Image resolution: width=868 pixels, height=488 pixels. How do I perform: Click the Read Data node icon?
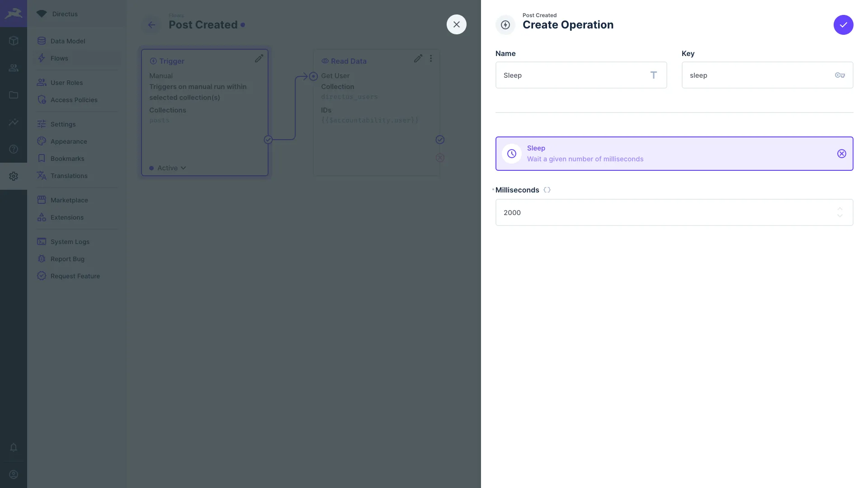pyautogui.click(x=325, y=61)
